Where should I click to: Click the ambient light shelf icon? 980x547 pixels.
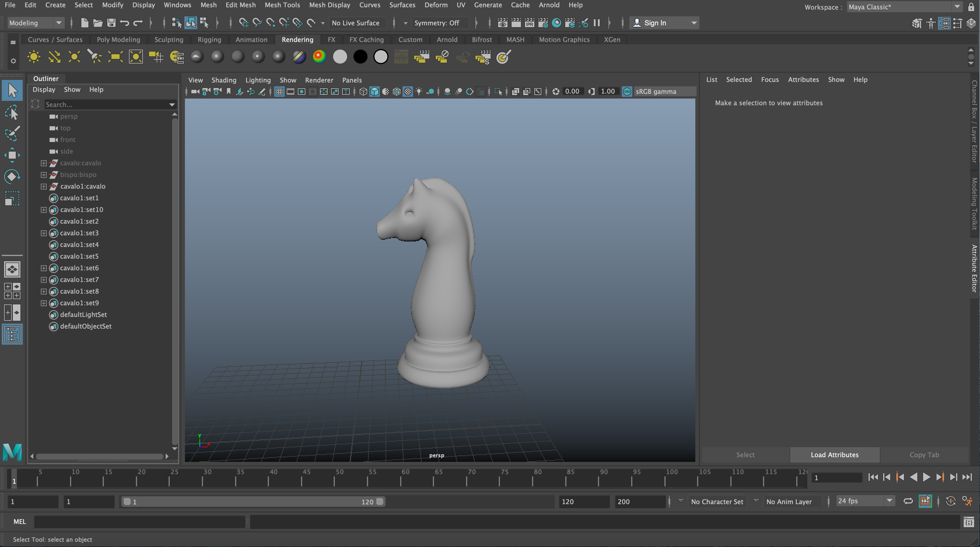click(34, 57)
